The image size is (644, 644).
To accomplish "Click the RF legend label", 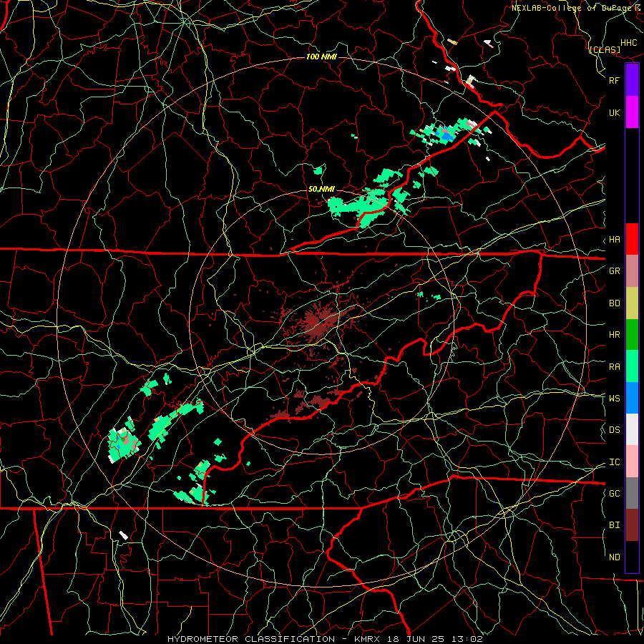I will pos(614,80).
